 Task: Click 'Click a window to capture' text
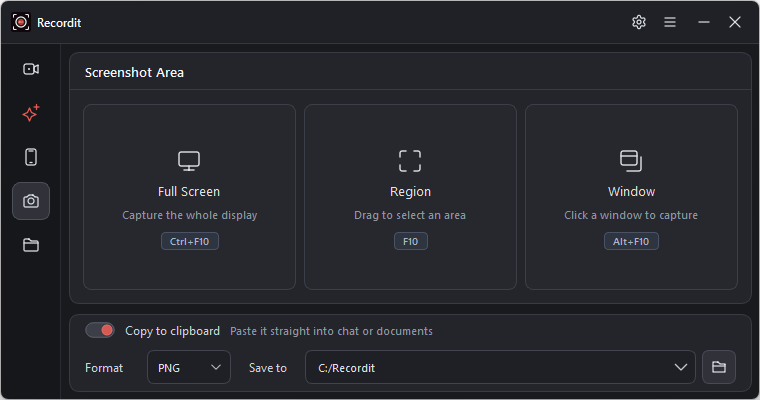click(x=631, y=215)
